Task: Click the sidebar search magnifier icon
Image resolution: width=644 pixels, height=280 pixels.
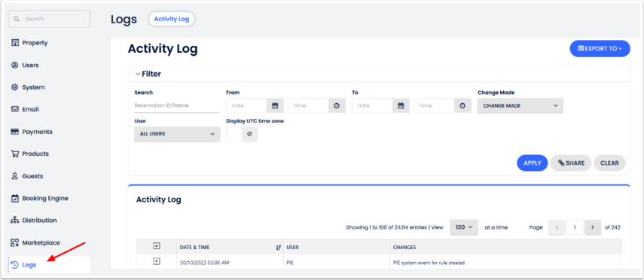Action: [x=17, y=19]
